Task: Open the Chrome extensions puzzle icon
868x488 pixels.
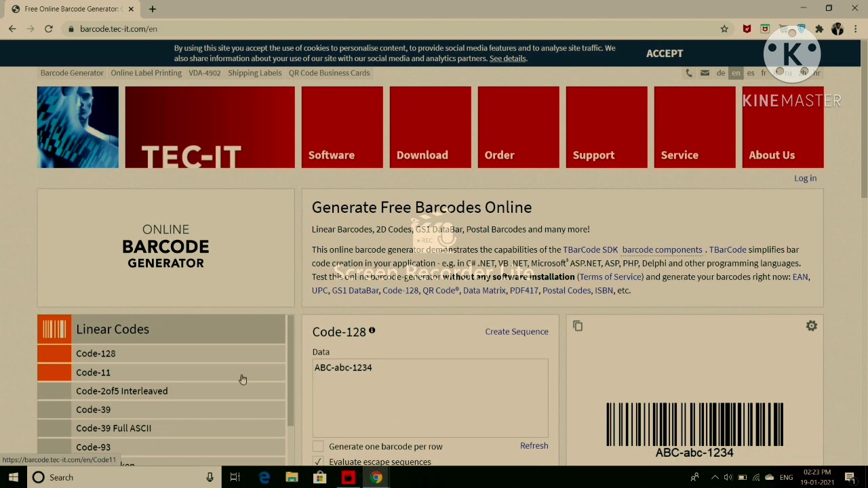Action: (819, 29)
